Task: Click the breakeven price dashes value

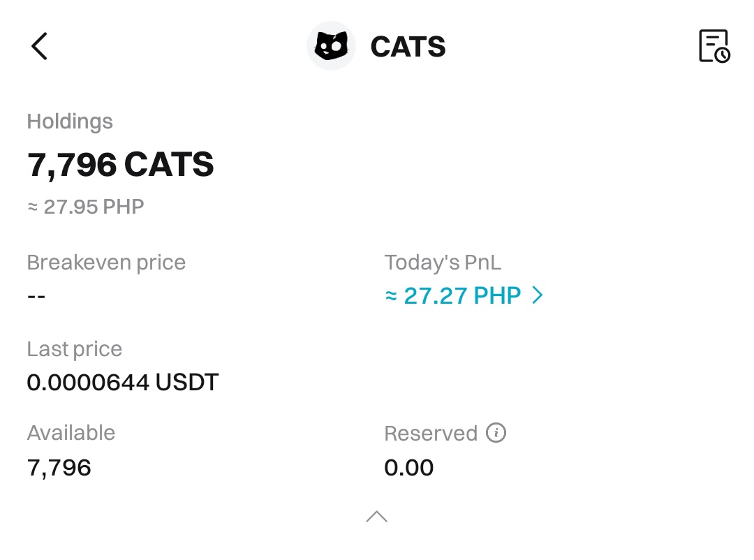Action: point(36,296)
